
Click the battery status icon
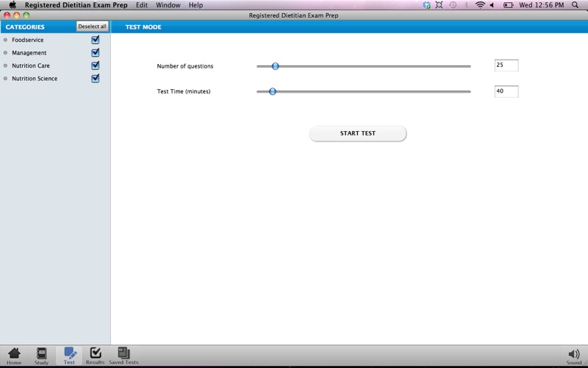(508, 5)
